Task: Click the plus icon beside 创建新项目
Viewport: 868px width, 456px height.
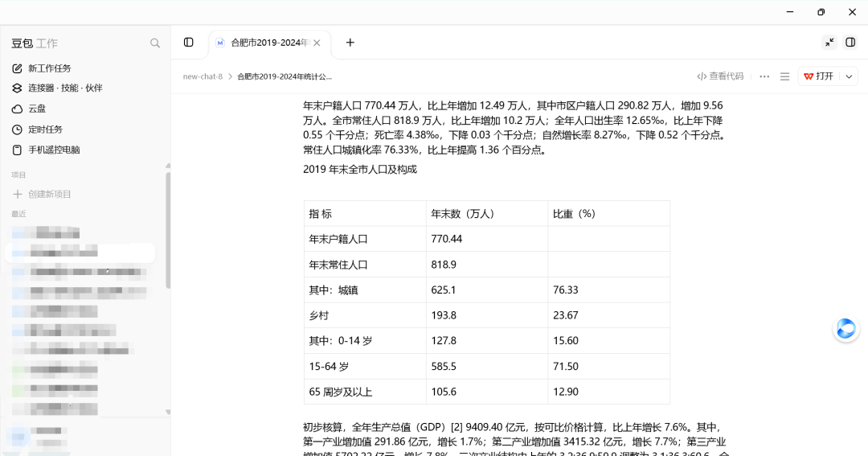Action: pyautogui.click(x=17, y=194)
